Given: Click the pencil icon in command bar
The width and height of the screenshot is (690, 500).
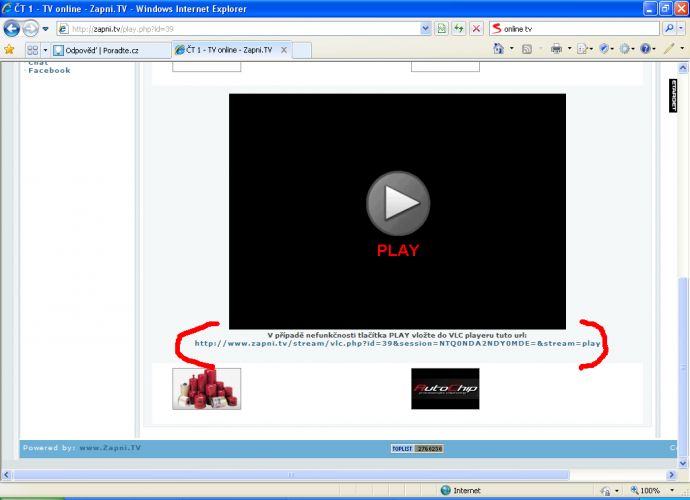Looking at the screenshot, I should 668,48.
